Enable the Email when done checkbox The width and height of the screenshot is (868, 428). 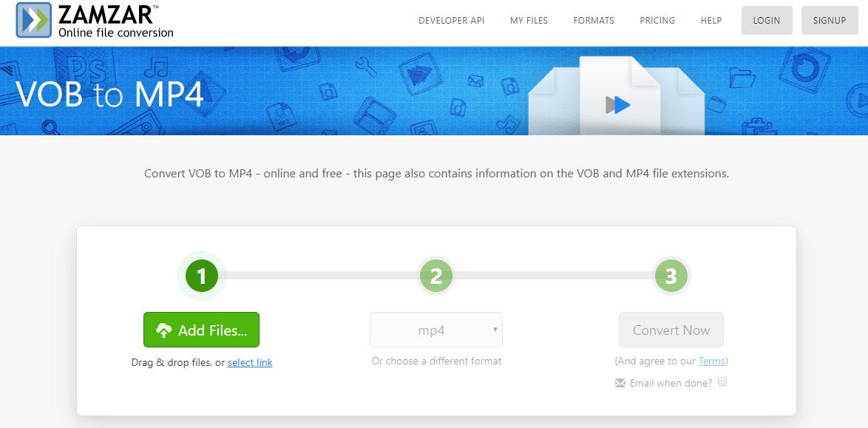[722, 381]
